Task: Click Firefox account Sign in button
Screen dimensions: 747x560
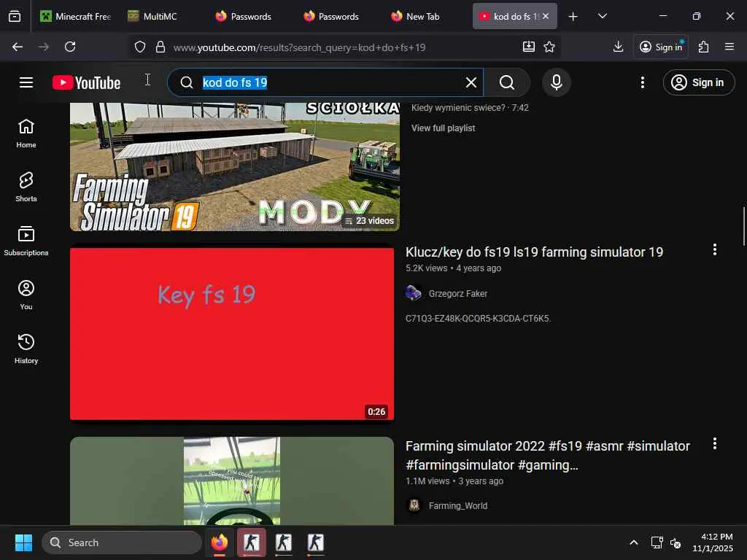Action: tap(661, 47)
